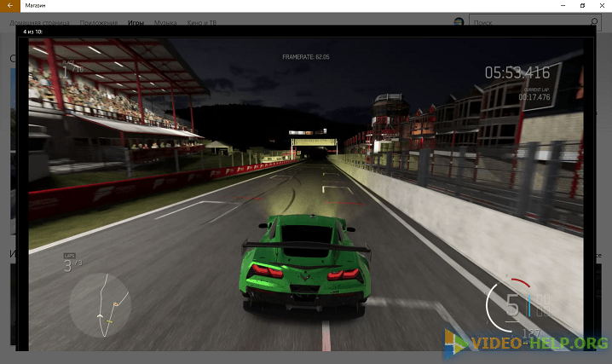The height and width of the screenshot is (364, 612).
Task: Close the Магазин window
Action: coord(602,6)
